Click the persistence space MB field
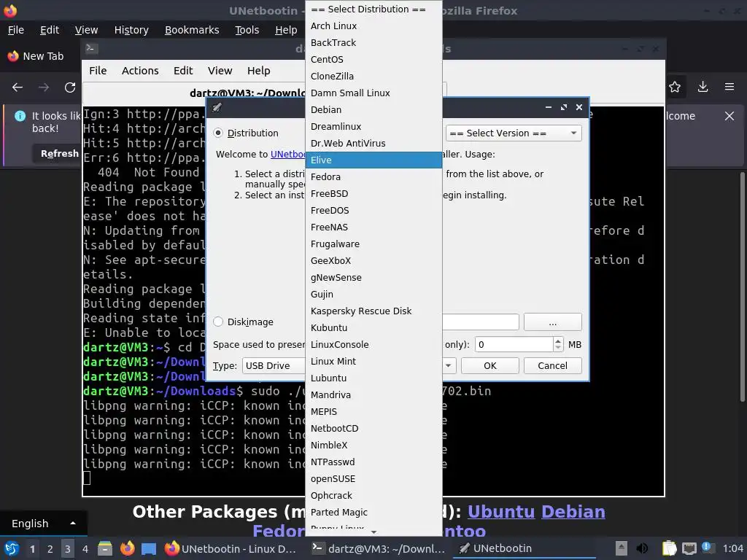The height and width of the screenshot is (560, 747). 514,344
